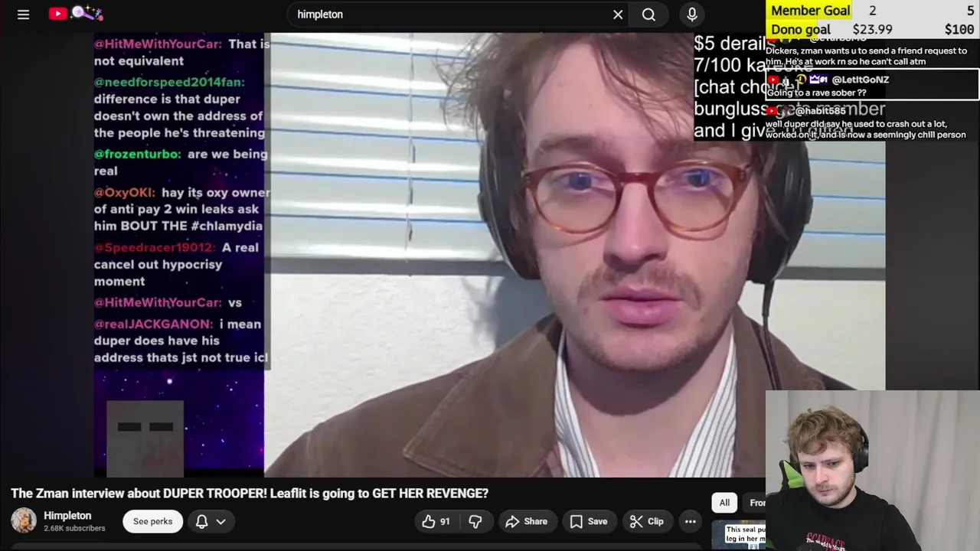
Task: Click Dono goal overlay label
Action: click(x=800, y=30)
